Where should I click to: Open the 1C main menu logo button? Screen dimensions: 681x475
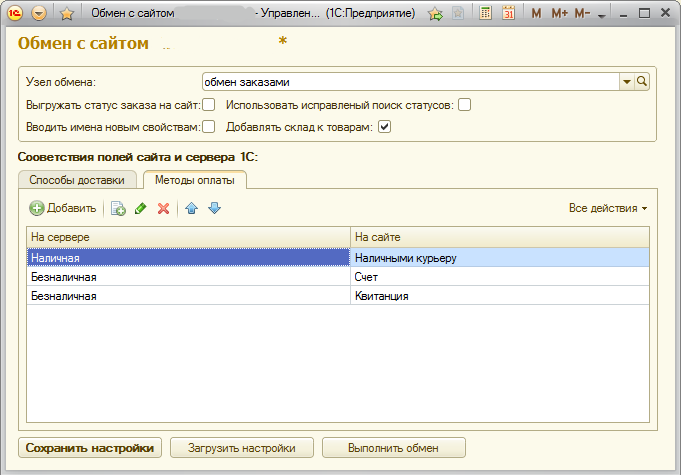point(15,13)
